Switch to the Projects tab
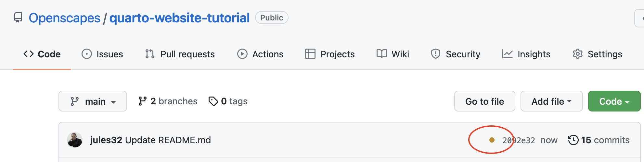Image resolution: width=644 pixels, height=162 pixels. click(330, 54)
